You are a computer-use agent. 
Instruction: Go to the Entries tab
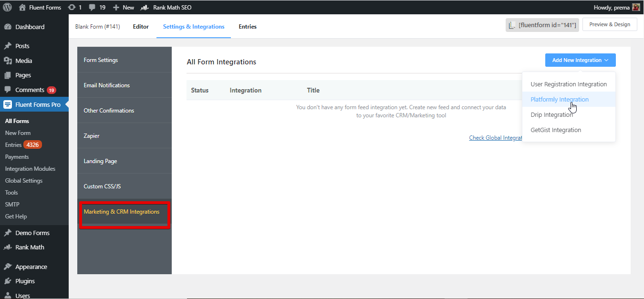248,27
